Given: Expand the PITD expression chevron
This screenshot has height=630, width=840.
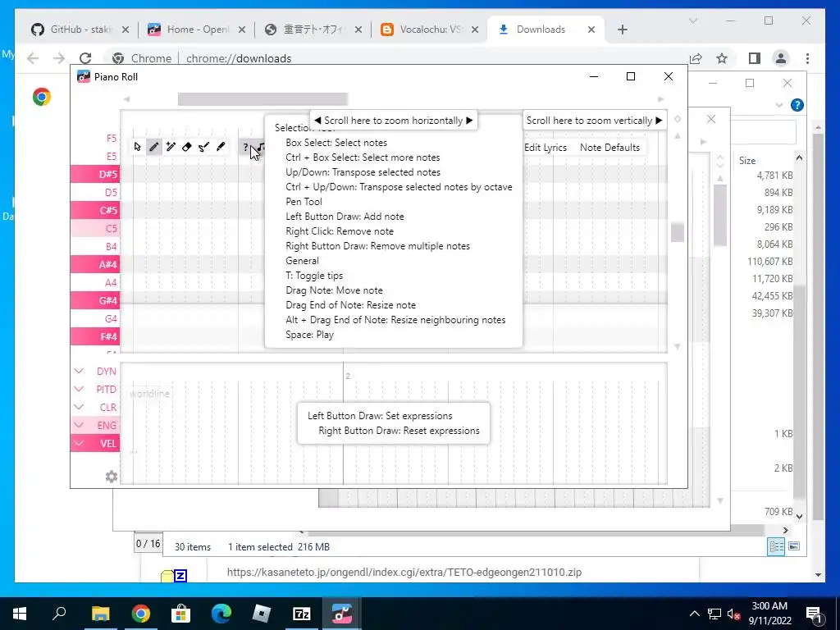Looking at the screenshot, I should (79, 389).
